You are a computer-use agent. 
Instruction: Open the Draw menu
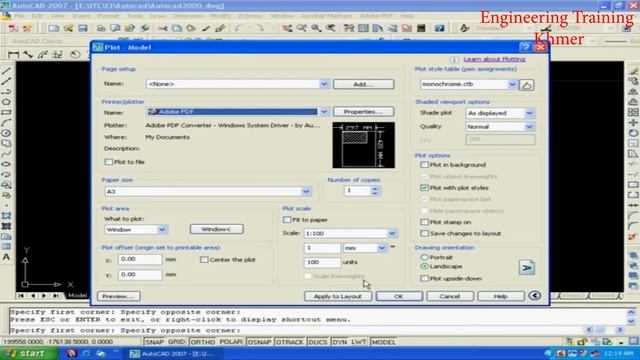coord(158,16)
